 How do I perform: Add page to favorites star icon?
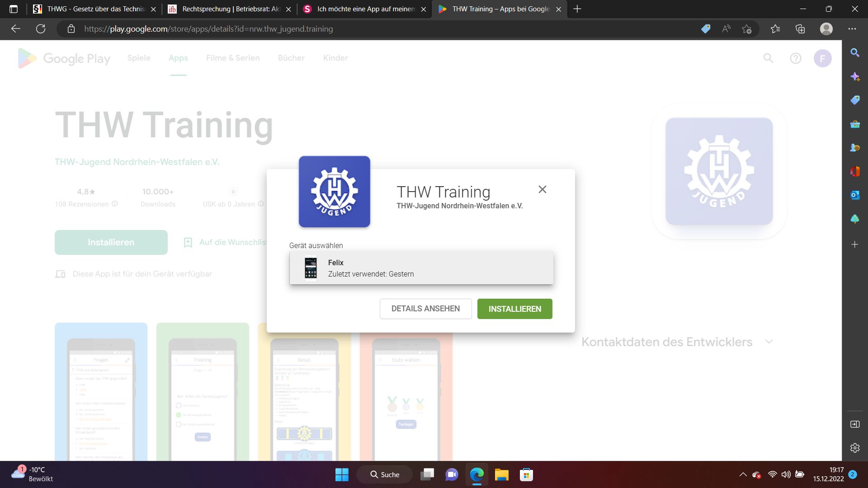pyautogui.click(x=746, y=29)
